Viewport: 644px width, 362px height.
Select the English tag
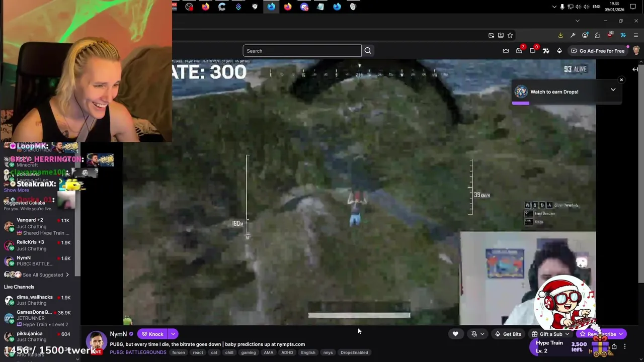point(308,352)
